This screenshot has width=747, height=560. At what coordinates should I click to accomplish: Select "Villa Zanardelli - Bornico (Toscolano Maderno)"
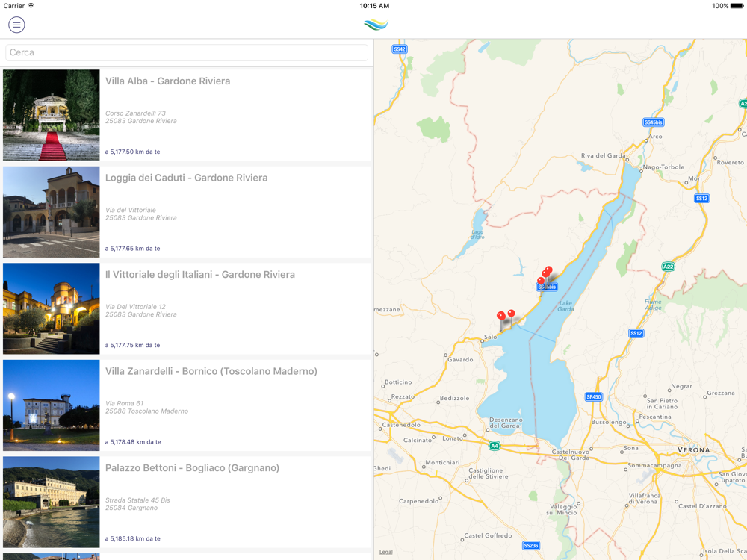pyautogui.click(x=211, y=371)
